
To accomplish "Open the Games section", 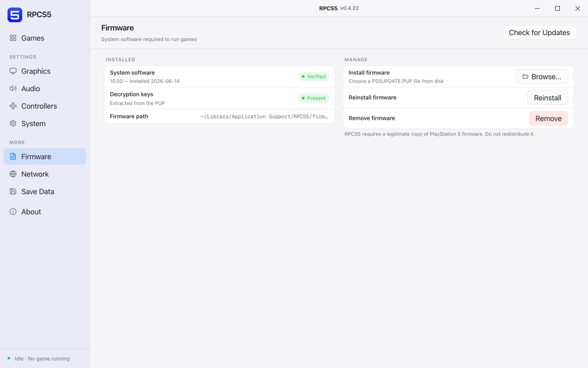I will [45, 38].
